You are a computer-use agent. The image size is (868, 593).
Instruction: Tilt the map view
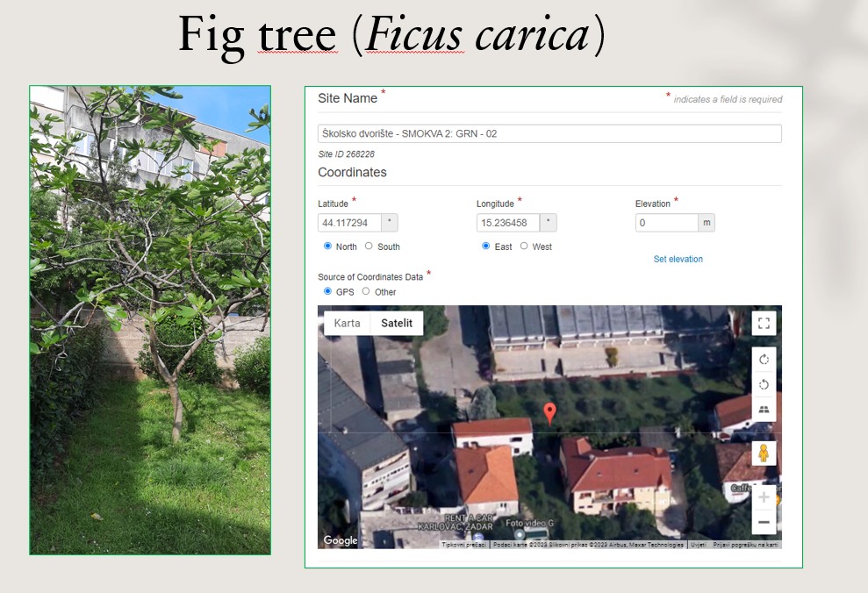pos(764,410)
